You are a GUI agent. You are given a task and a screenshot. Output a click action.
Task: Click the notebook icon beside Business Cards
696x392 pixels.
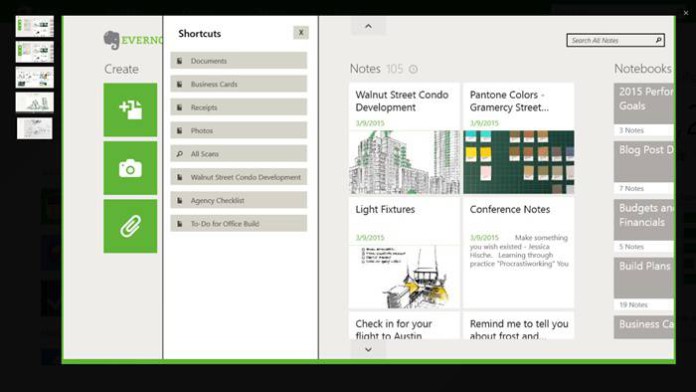coord(180,84)
